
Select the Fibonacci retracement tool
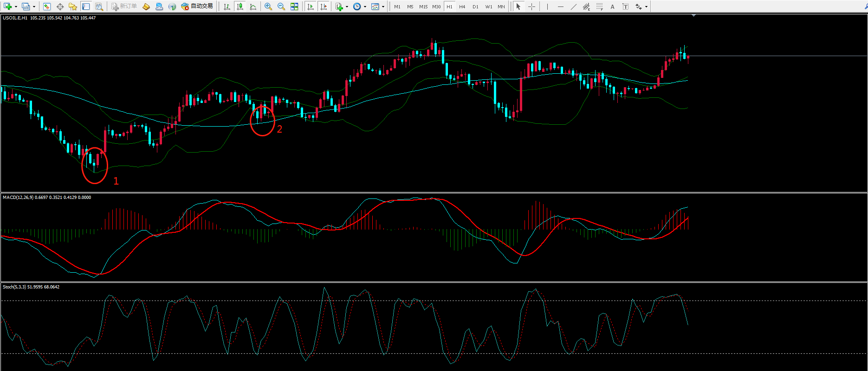tap(600, 6)
